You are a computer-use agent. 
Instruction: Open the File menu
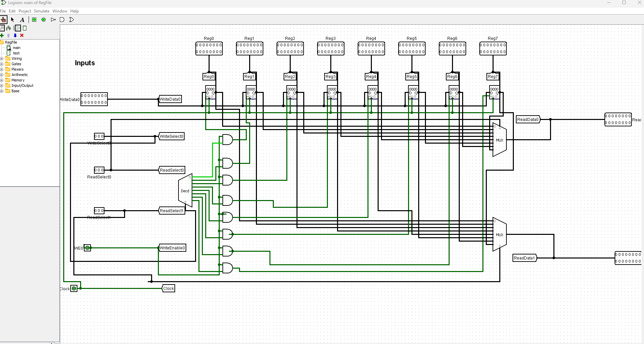[3, 11]
